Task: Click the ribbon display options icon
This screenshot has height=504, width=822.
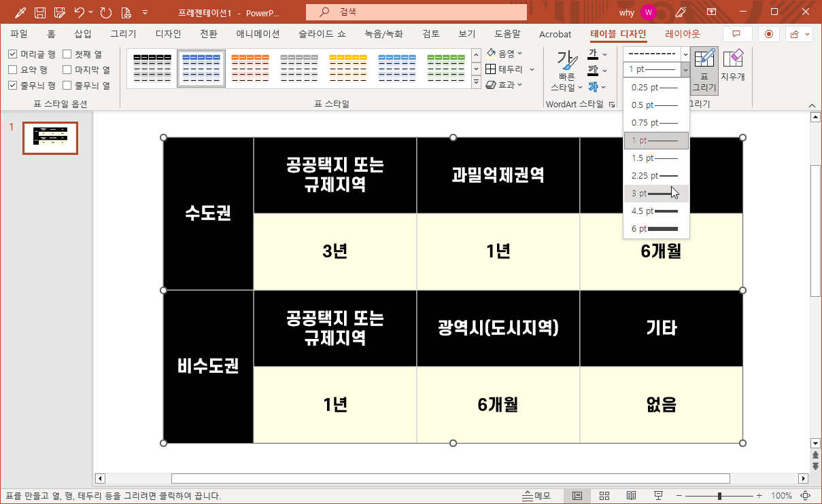Action: (712, 12)
